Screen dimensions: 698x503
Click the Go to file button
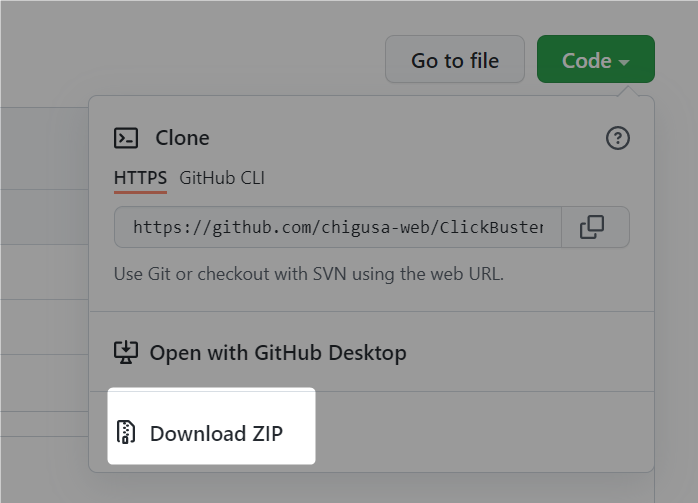click(455, 59)
